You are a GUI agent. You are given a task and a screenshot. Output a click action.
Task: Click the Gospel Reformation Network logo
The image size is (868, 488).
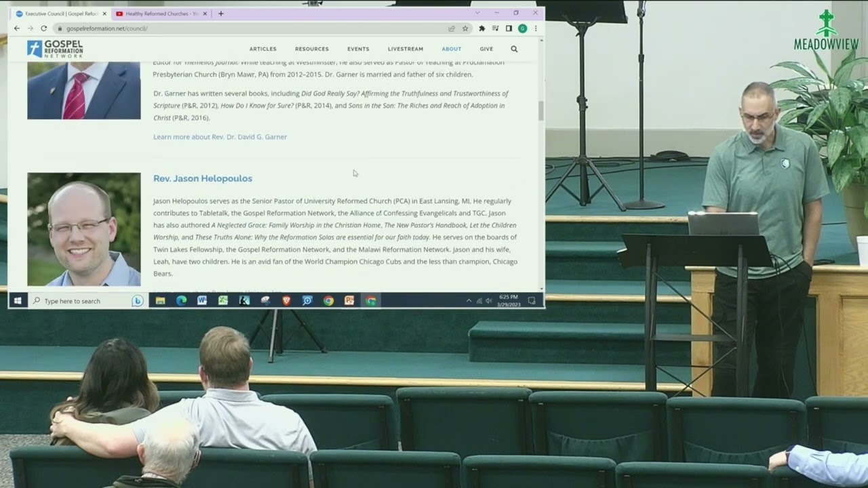[55, 48]
